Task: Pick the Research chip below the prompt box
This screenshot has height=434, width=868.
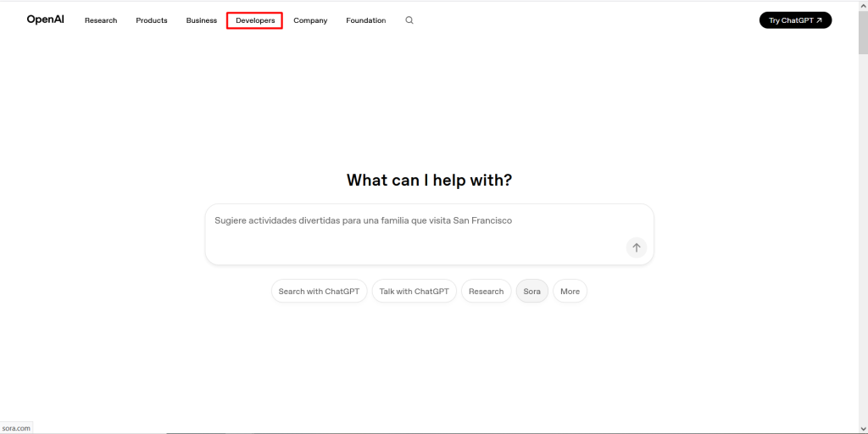Action: tap(486, 292)
